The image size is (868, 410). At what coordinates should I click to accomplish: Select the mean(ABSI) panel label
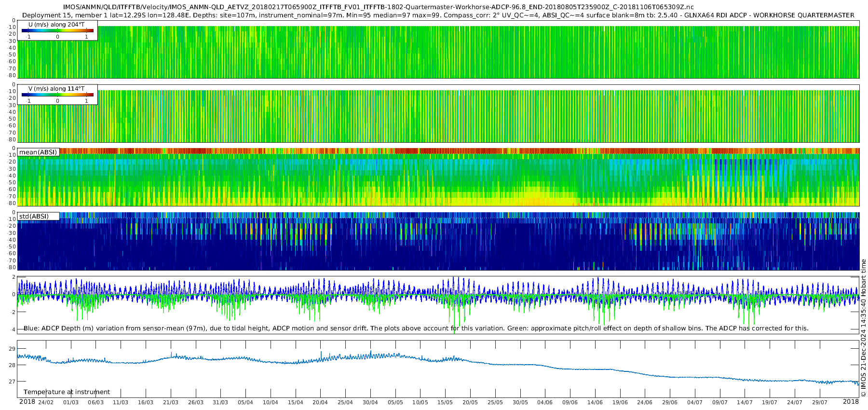pyautogui.click(x=38, y=152)
